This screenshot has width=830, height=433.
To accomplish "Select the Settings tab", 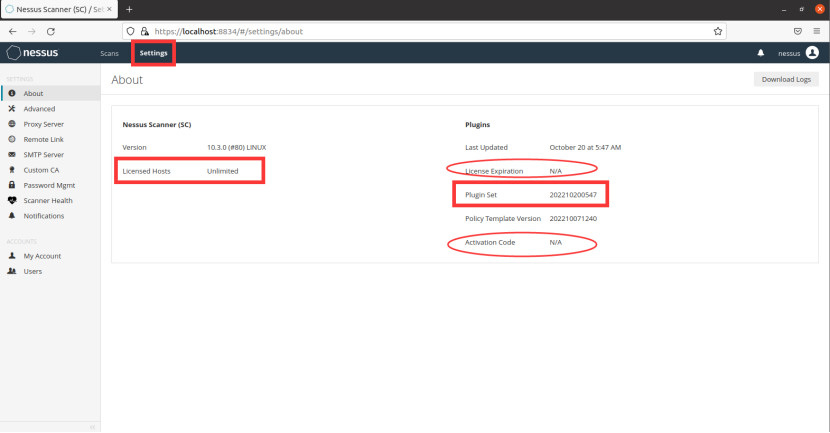I will [x=154, y=53].
